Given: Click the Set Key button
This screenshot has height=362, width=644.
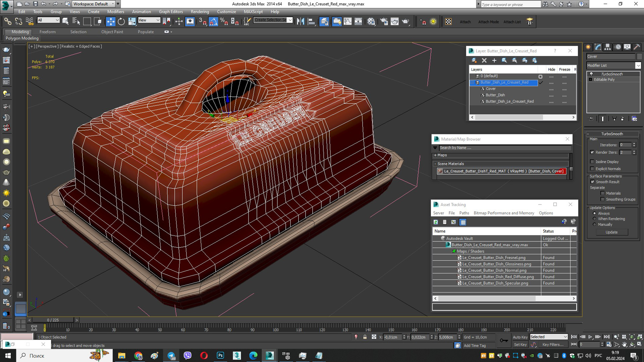Looking at the screenshot, I should [x=520, y=345].
